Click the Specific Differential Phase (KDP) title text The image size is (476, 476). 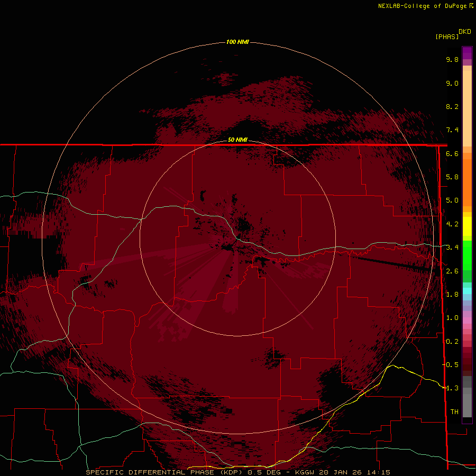(x=166, y=472)
